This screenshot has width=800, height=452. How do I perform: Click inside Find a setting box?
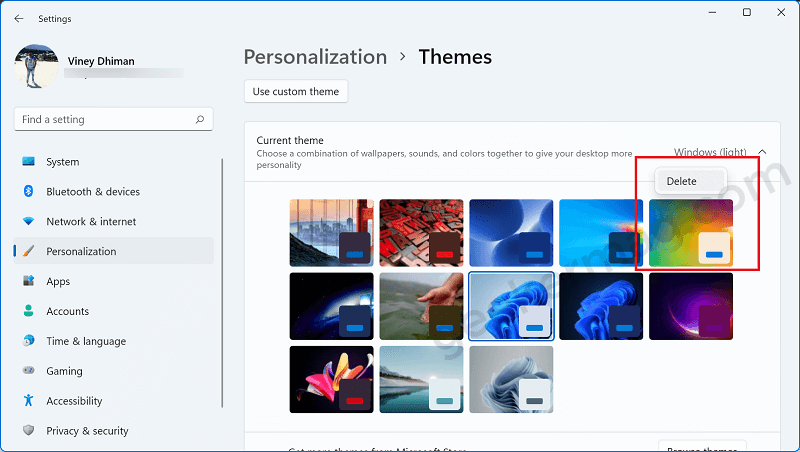(x=113, y=119)
